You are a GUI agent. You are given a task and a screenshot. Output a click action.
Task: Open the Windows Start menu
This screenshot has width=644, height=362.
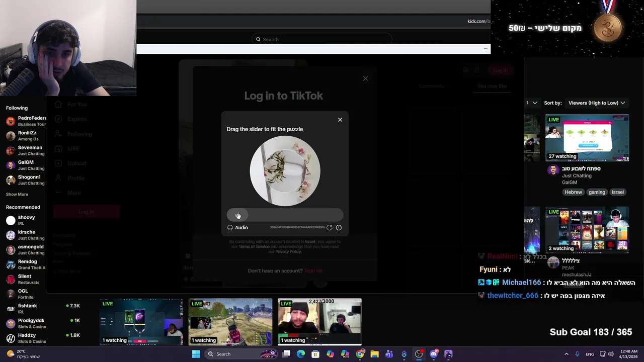tap(196, 354)
